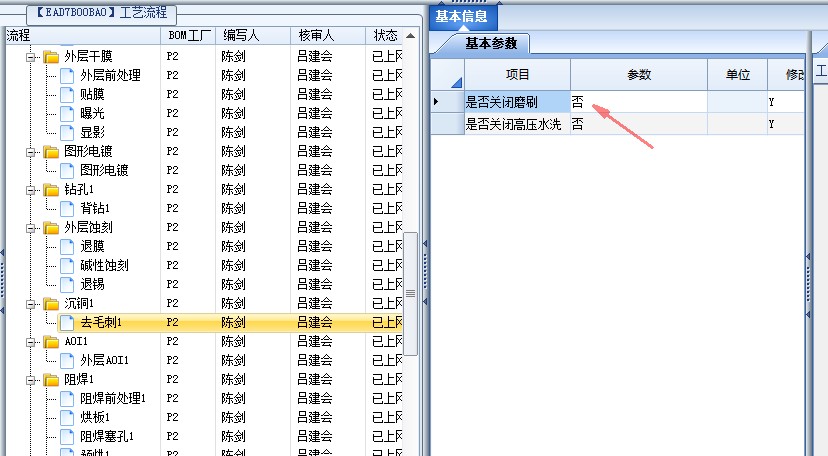Image resolution: width=828 pixels, height=456 pixels.
Task: Click the process list vertical scrollbar thumb
Action: (410, 293)
